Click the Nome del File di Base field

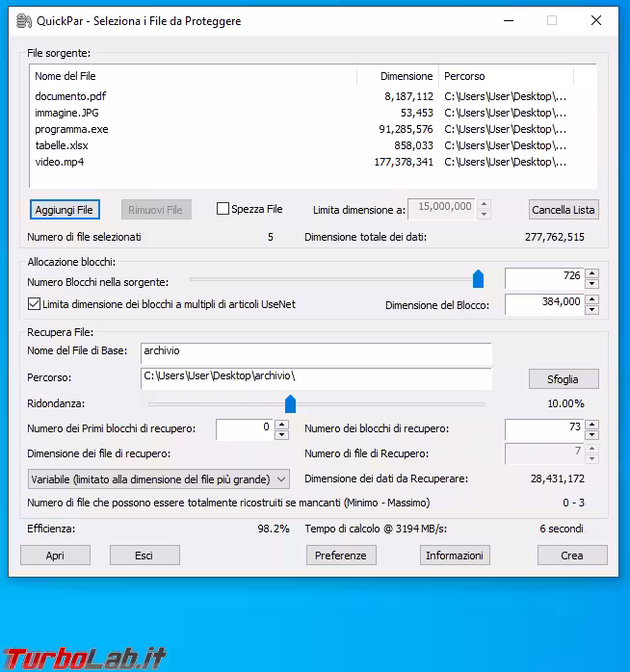(x=316, y=351)
